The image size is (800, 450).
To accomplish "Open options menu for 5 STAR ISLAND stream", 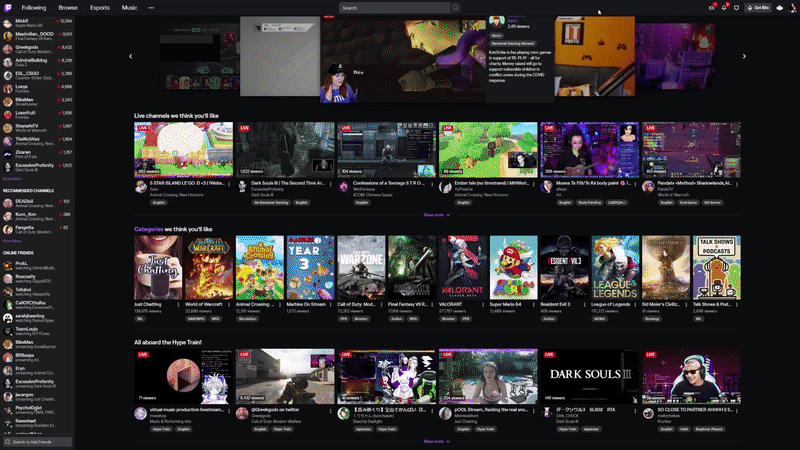I will pyautogui.click(x=229, y=184).
